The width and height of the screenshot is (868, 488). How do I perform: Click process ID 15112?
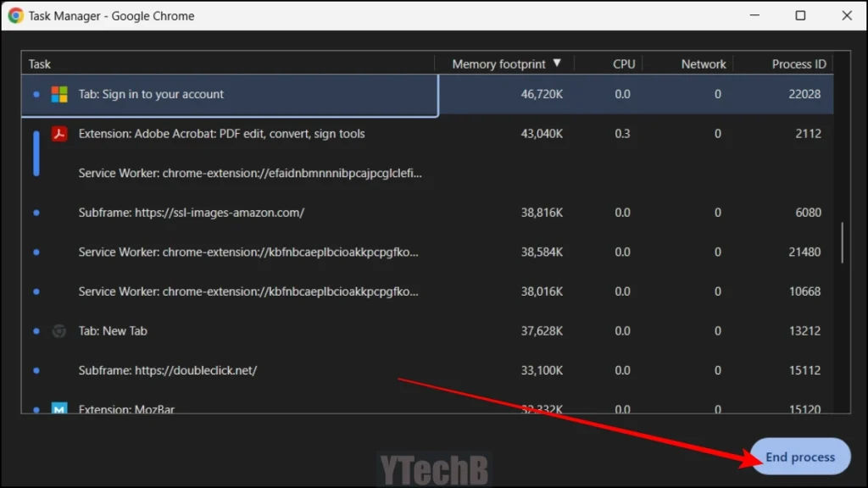(804, 370)
